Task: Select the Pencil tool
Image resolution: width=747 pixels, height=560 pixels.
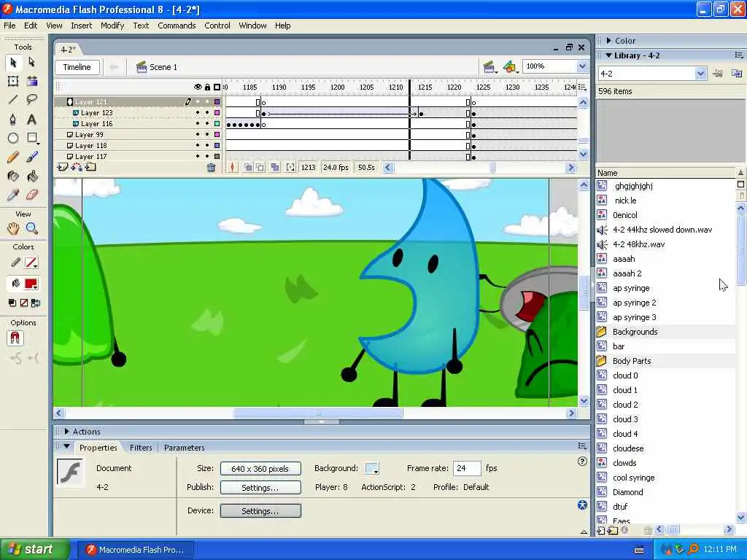Action: [13, 157]
